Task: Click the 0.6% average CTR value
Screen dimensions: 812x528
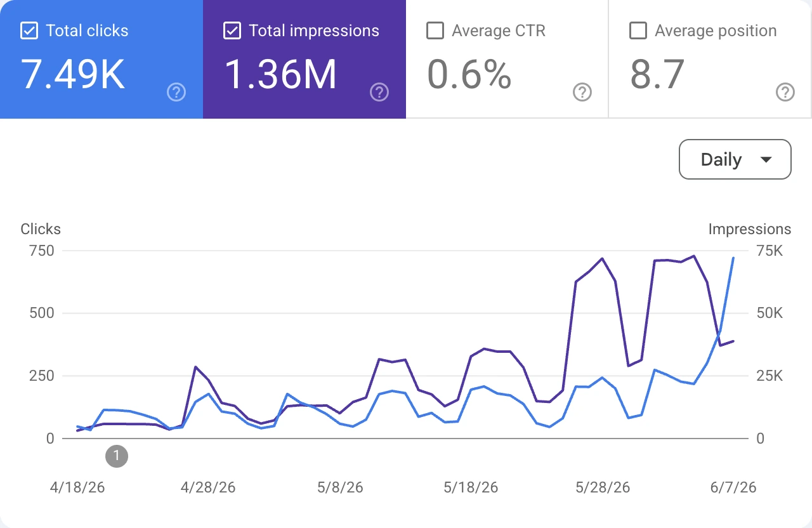Action: coord(469,74)
